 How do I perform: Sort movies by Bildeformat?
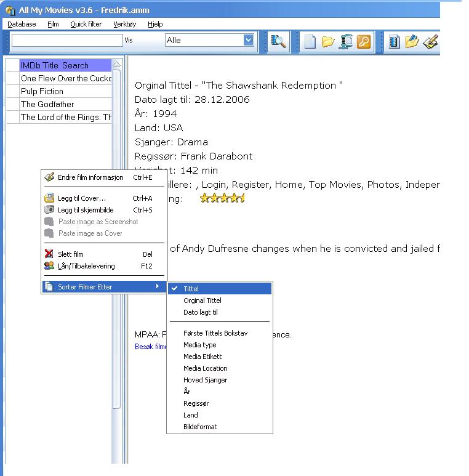(220, 427)
